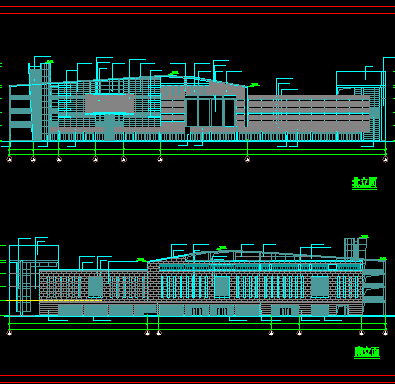This screenshot has width=395, height=384.
Task: Select the upper elevation's green title label
Action: pyautogui.click(x=364, y=183)
